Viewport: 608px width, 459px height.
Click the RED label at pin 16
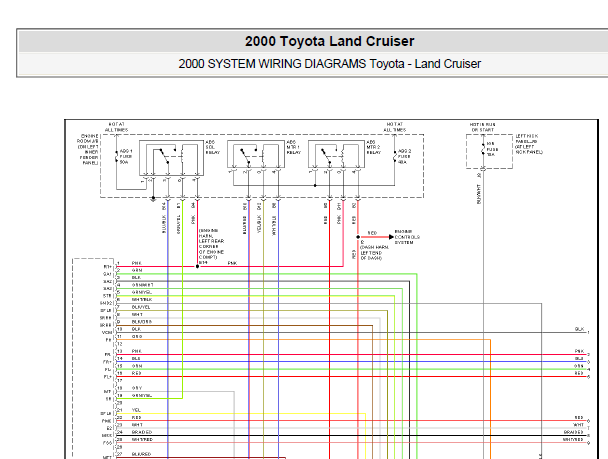136,373
